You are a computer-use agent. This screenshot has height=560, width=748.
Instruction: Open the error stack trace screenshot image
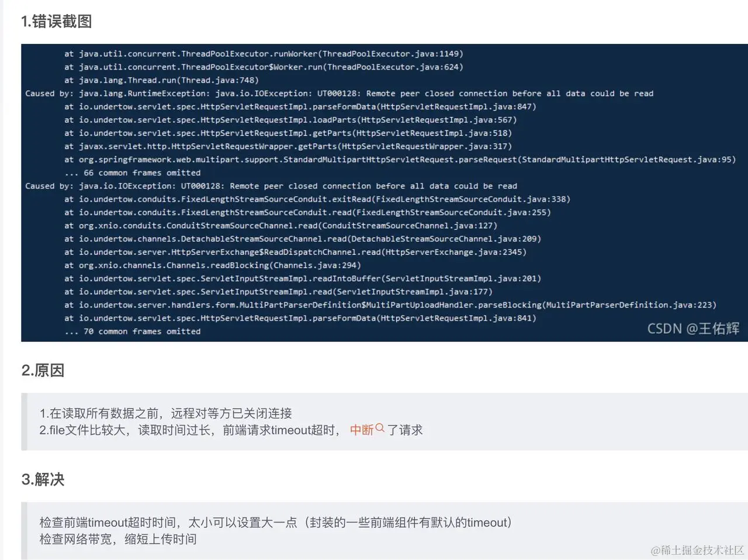385,193
